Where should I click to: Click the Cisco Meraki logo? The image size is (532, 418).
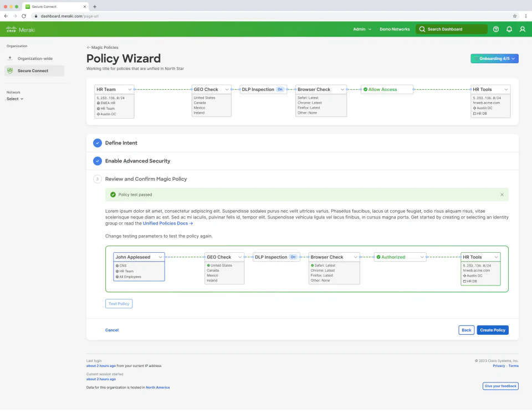[21, 30]
